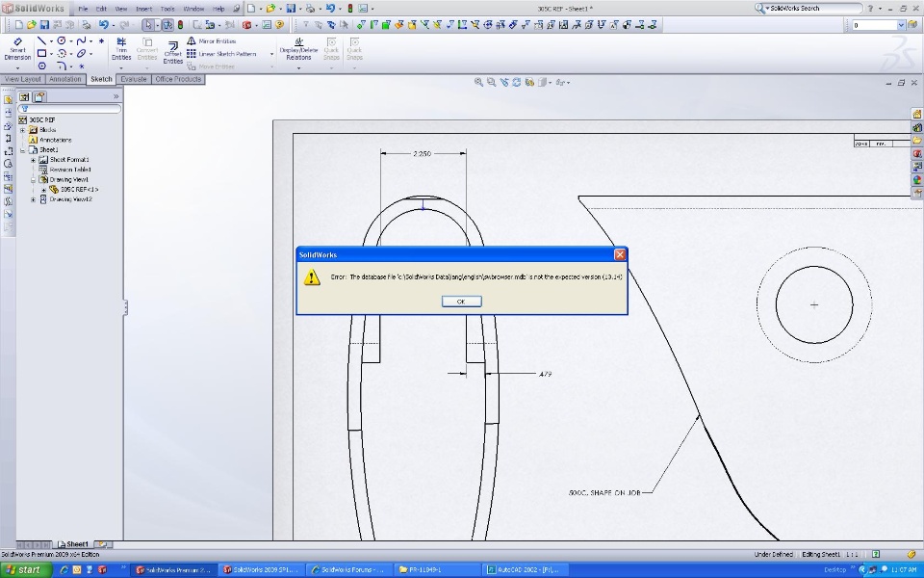The height and width of the screenshot is (578, 924).
Task: Open the View menu
Action: click(121, 9)
